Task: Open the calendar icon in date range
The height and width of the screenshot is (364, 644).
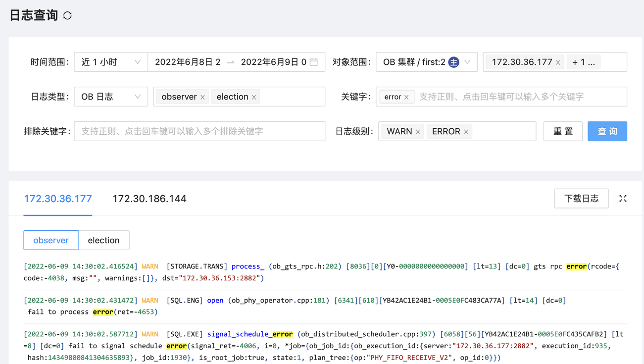Action: click(x=314, y=62)
